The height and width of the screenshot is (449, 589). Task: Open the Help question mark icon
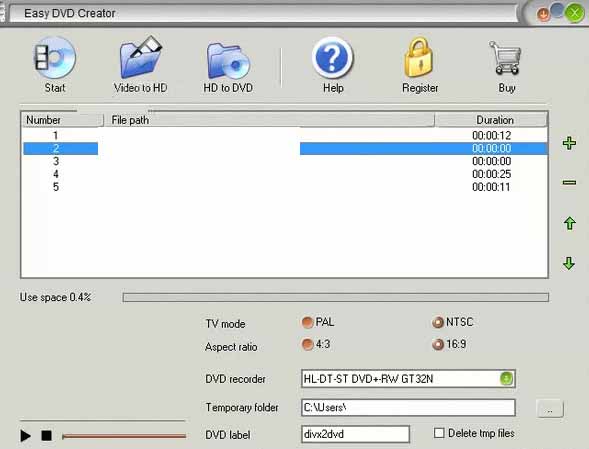pos(332,57)
